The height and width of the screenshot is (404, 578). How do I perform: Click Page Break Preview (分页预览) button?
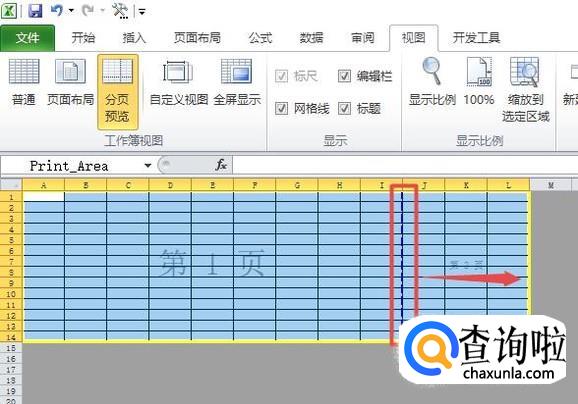118,91
